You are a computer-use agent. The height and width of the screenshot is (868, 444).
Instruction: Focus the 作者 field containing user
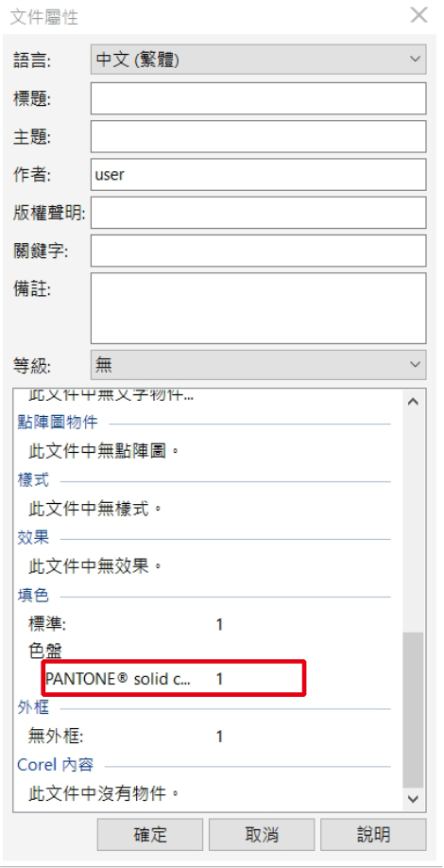coord(258,174)
